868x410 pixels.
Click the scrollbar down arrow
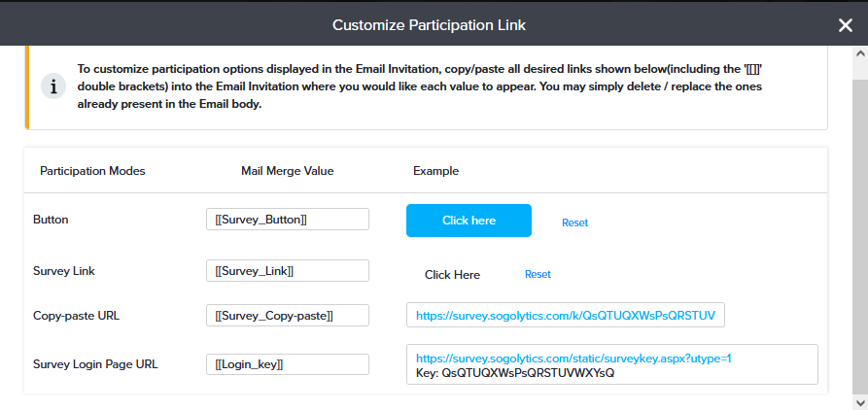tap(860, 402)
